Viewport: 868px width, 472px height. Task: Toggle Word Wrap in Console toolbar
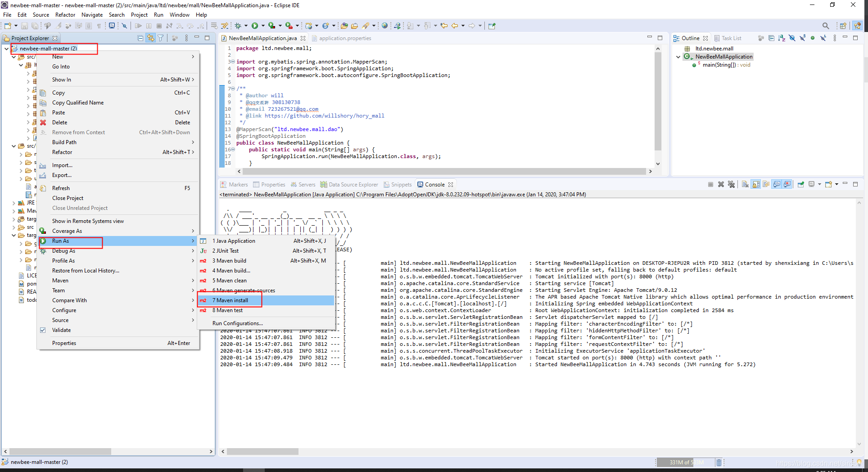pos(766,184)
